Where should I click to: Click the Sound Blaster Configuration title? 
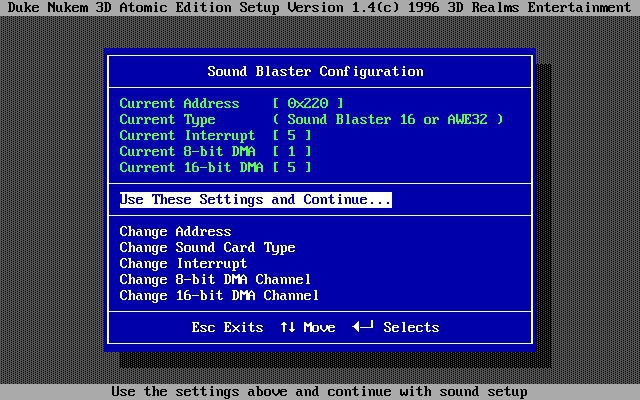pos(316,71)
